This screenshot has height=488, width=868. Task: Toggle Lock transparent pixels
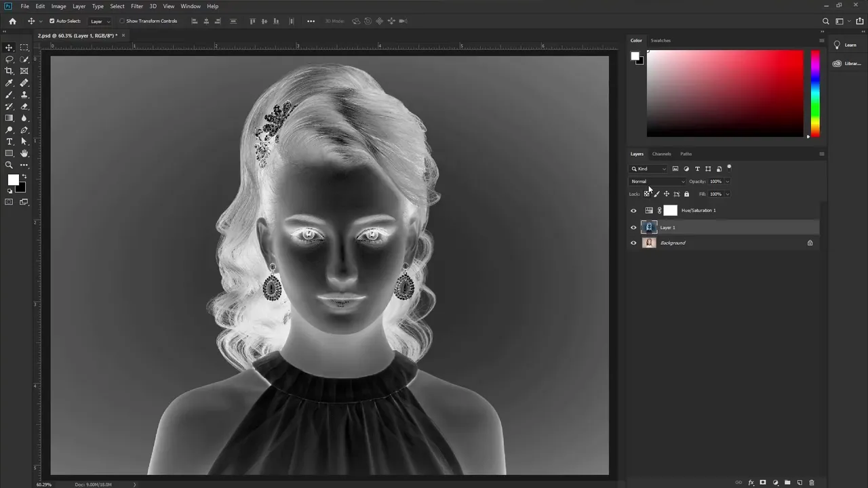point(647,194)
